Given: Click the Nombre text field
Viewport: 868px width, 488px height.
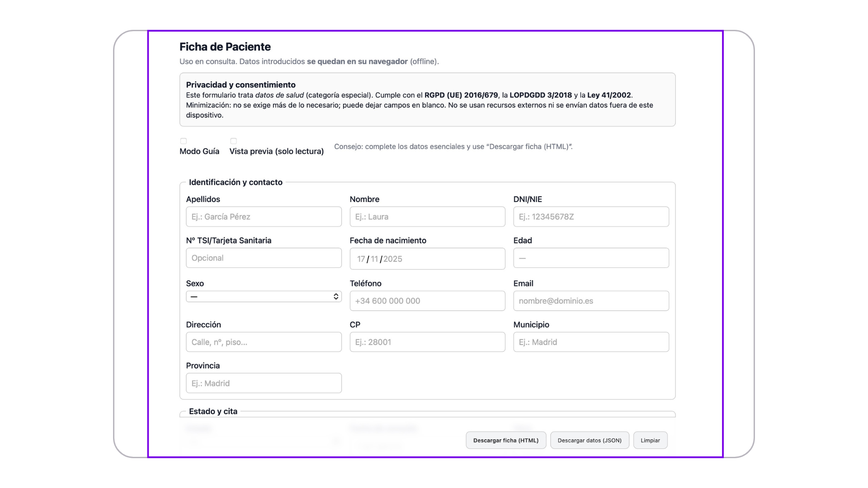Looking at the screenshot, I should coord(427,217).
